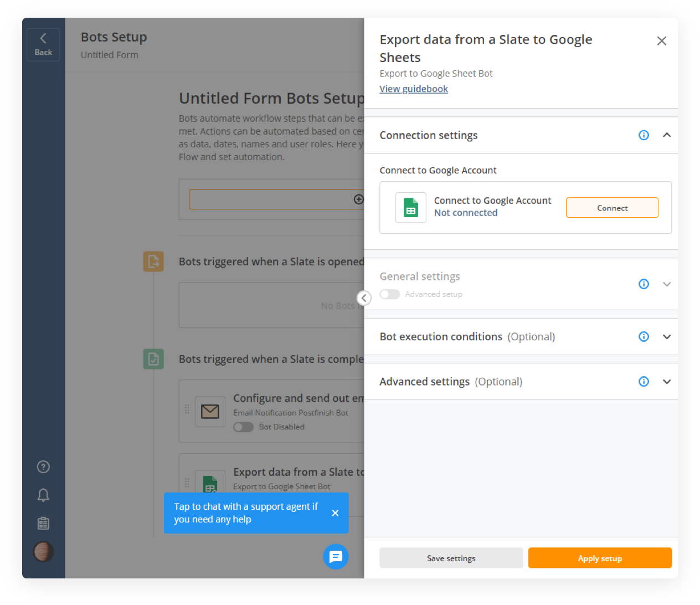Collapse the Connection settings section
Screen dimensions: 700x605
[667, 135]
